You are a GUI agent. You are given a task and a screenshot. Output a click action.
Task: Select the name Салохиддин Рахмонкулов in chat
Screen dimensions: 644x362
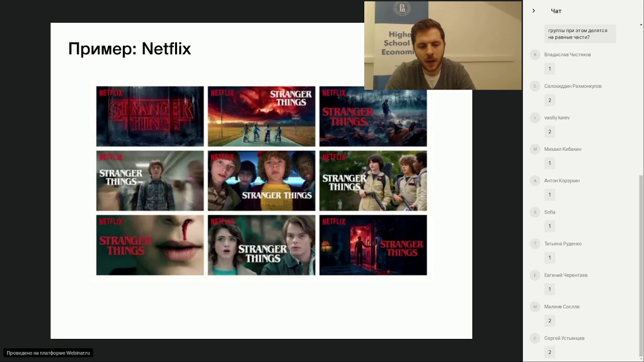573,86
